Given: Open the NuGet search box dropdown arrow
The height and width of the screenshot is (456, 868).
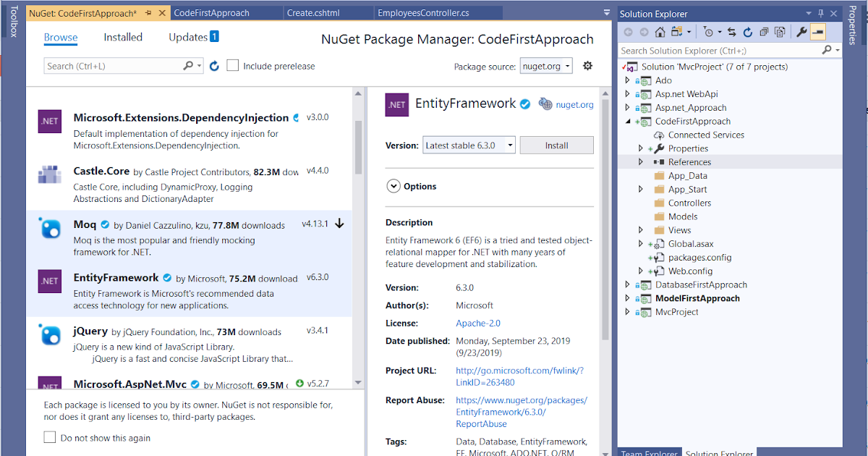Looking at the screenshot, I should (200, 66).
